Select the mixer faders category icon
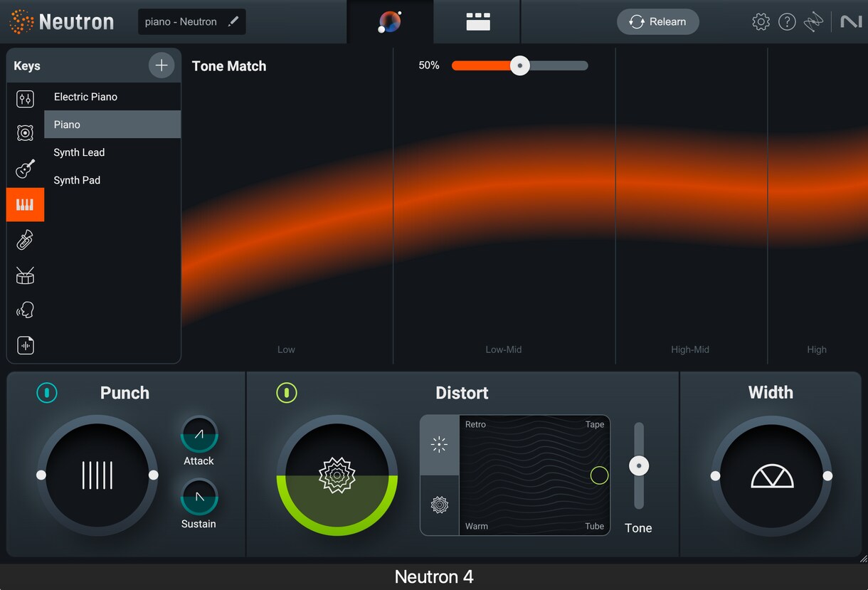 coord(25,100)
